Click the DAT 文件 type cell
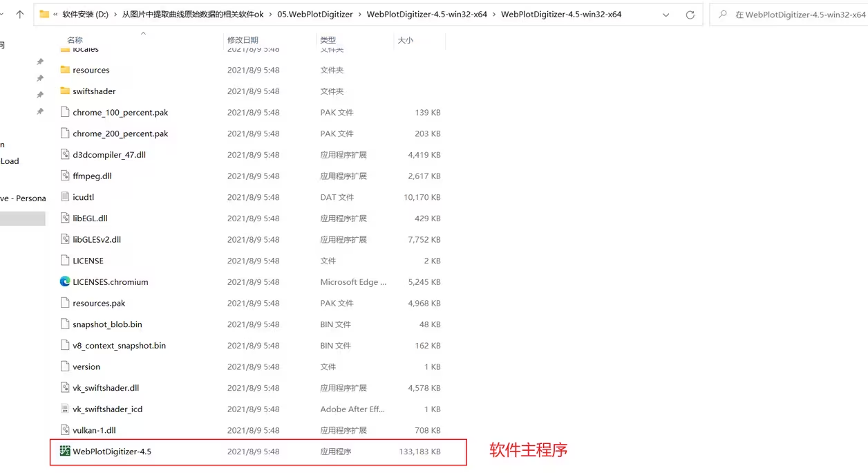Viewport: 868px width, 473px height. click(x=338, y=197)
